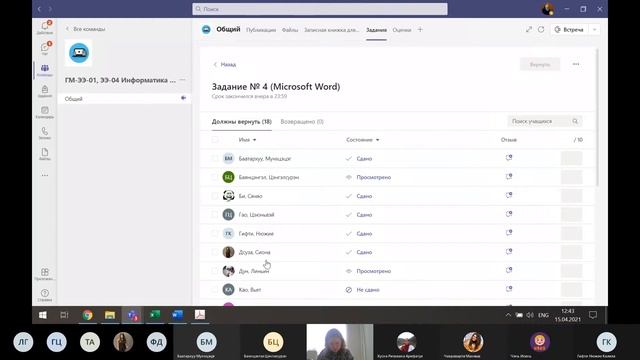Open Excel from the taskbar
Image resolution: width=640 pixels, height=360 pixels.
[155, 315]
